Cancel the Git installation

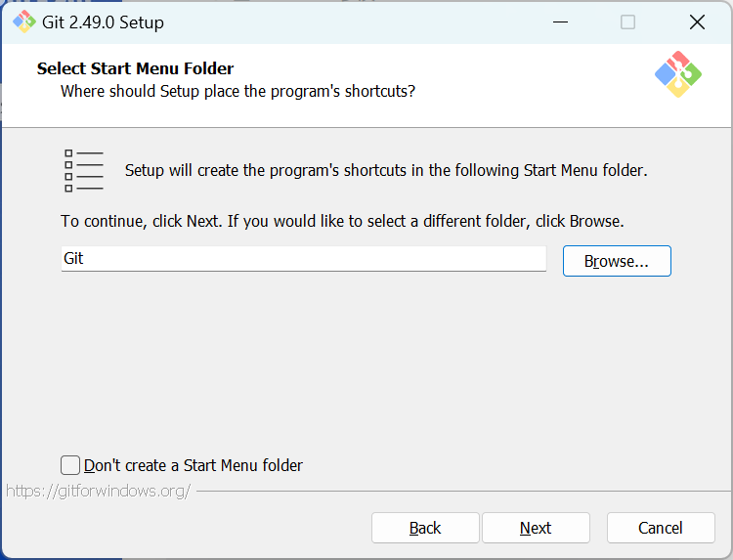pyautogui.click(x=661, y=528)
